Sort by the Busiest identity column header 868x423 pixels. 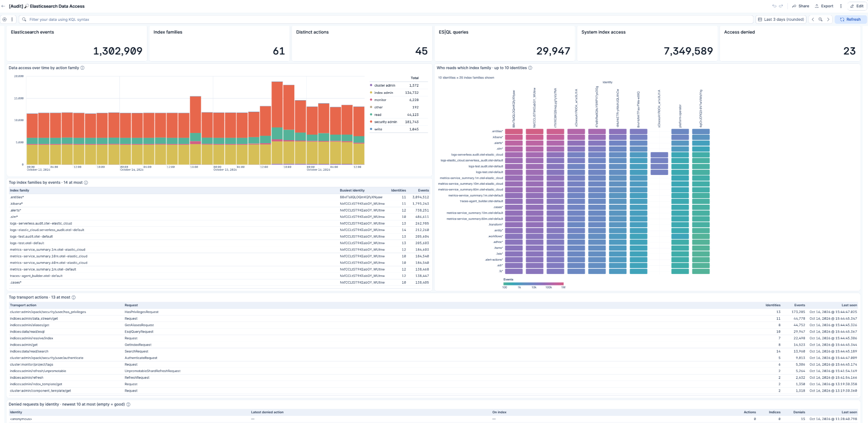coord(352,190)
